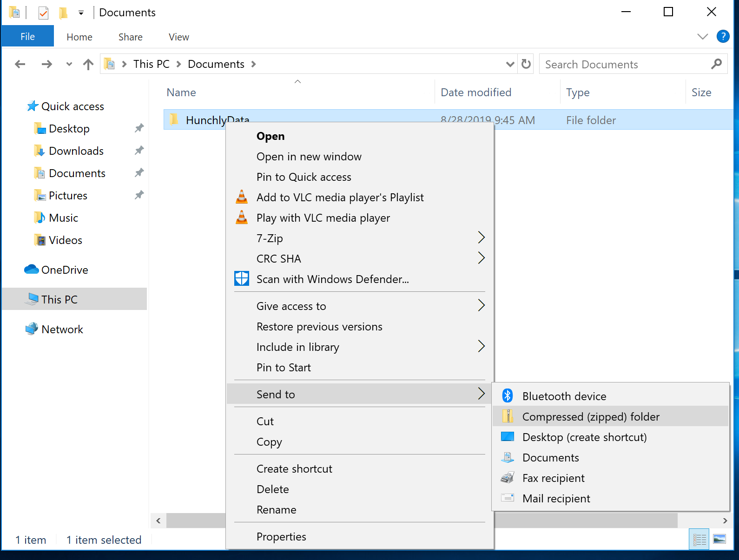739x560 pixels.
Task: Click the Back navigation arrow
Action: point(20,64)
